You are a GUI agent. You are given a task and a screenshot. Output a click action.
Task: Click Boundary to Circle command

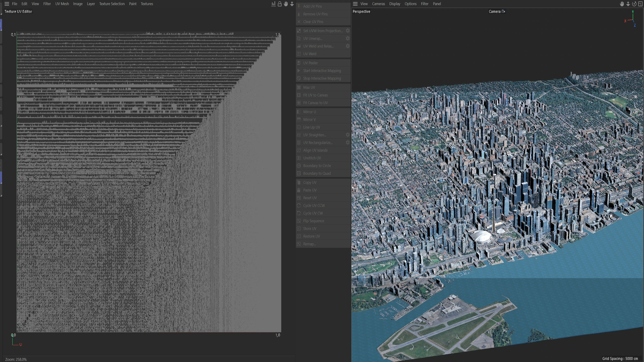click(x=323, y=166)
